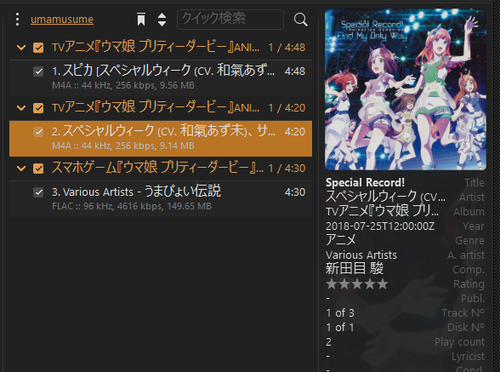The width and height of the screenshot is (500, 372).
Task: Click the Special Record! album cover art
Action: coord(405,89)
